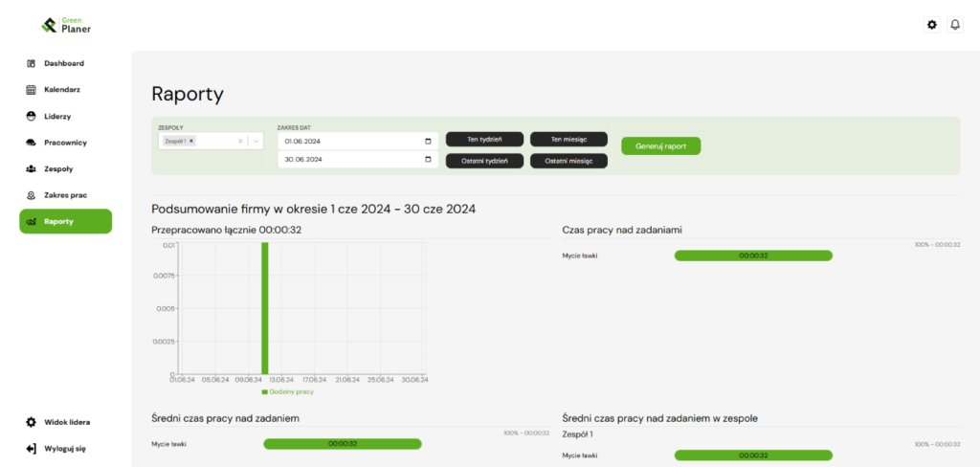This screenshot has width=980, height=467.
Task: Open notifications bell icon
Action: click(x=955, y=25)
